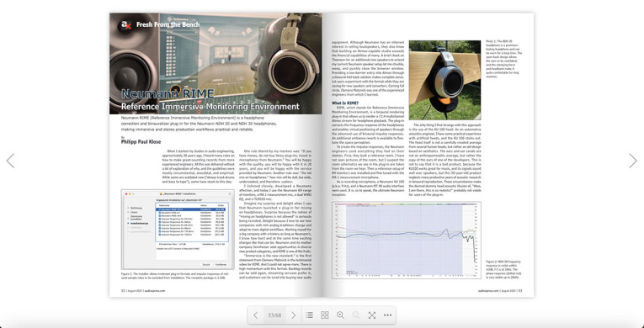The image size is (644, 328).
Task: Click the author name Philipp Paul Klose
Action: point(141,142)
